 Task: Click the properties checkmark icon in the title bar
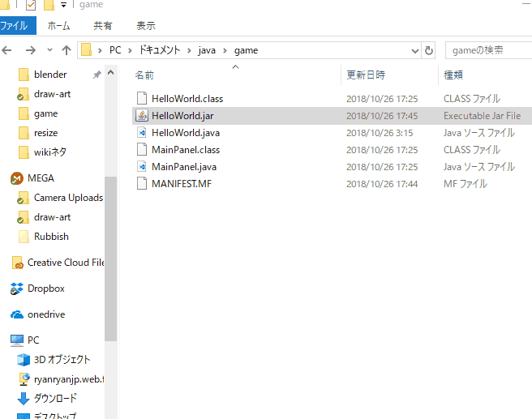[x=31, y=5]
